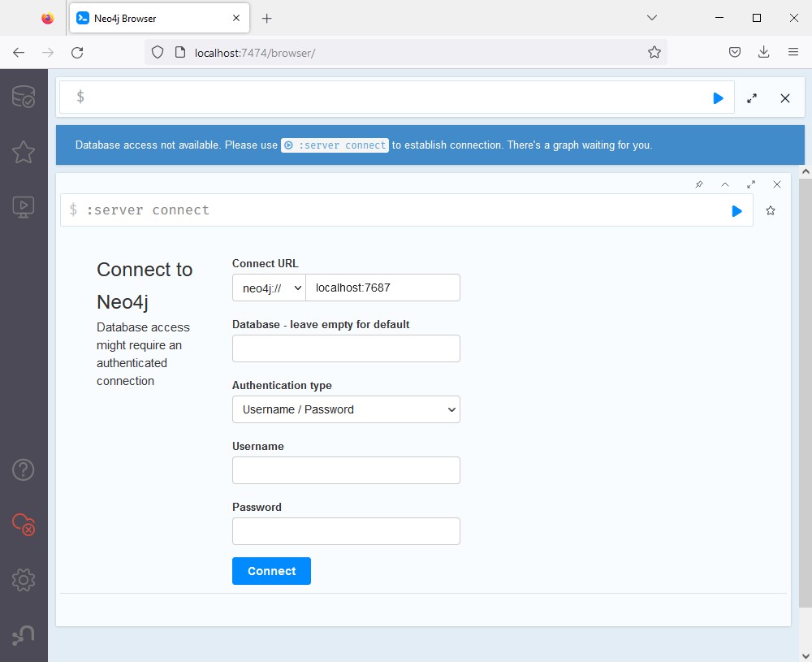This screenshot has height=662, width=812.
Task: Bookmark this page with star icon
Action: [654, 52]
